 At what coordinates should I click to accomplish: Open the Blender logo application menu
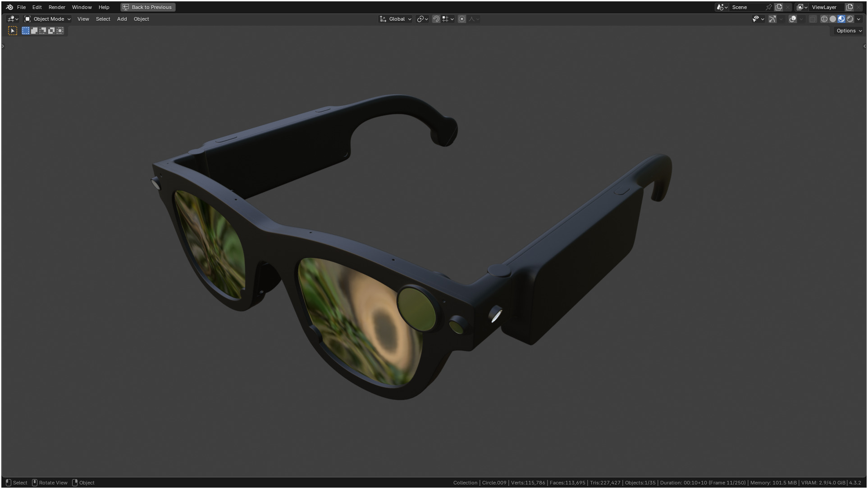click(9, 7)
